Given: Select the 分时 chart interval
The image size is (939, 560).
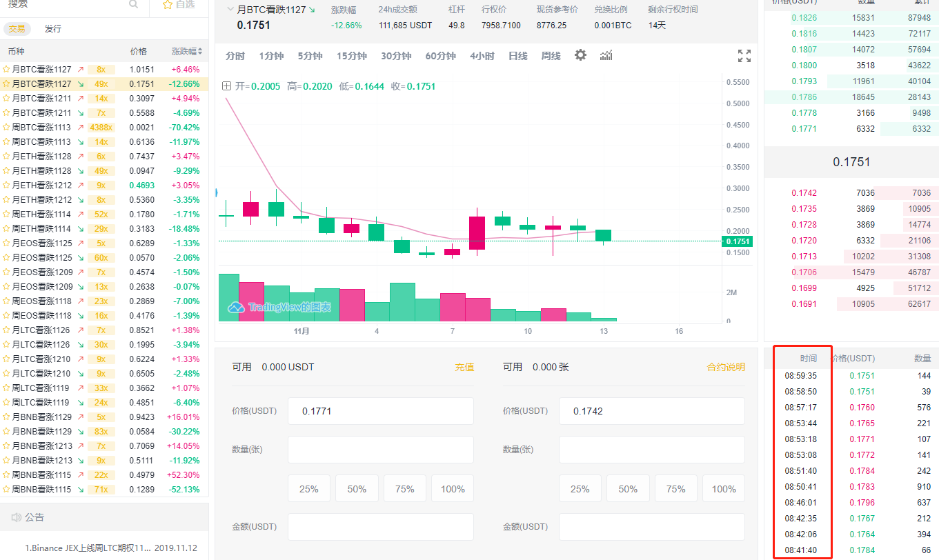Looking at the screenshot, I should coord(235,56).
